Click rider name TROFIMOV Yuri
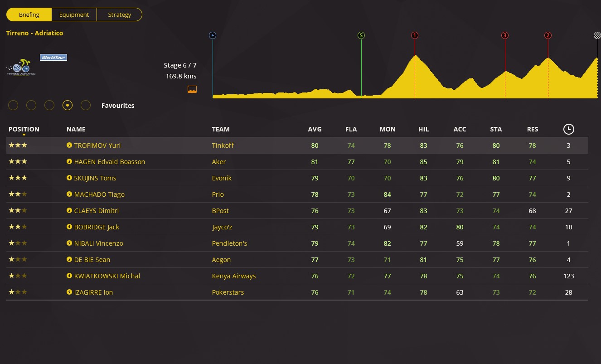 97,146
